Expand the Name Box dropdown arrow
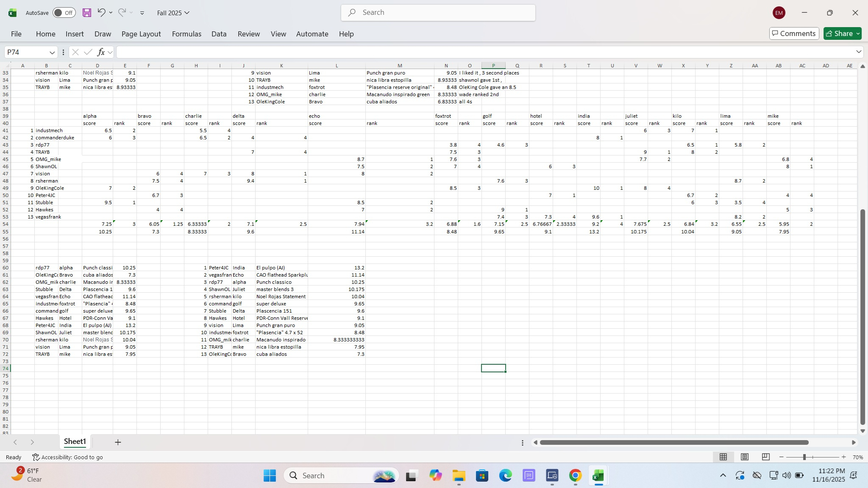 (52, 52)
